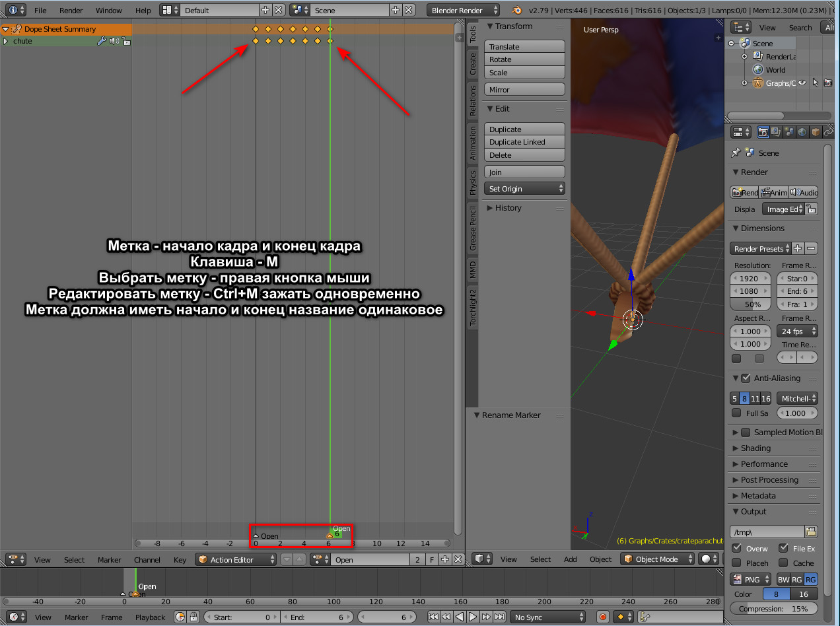The width and height of the screenshot is (840, 626).
Task: Switch to the Grease Pencil toolshelf tab
Action: (x=472, y=228)
